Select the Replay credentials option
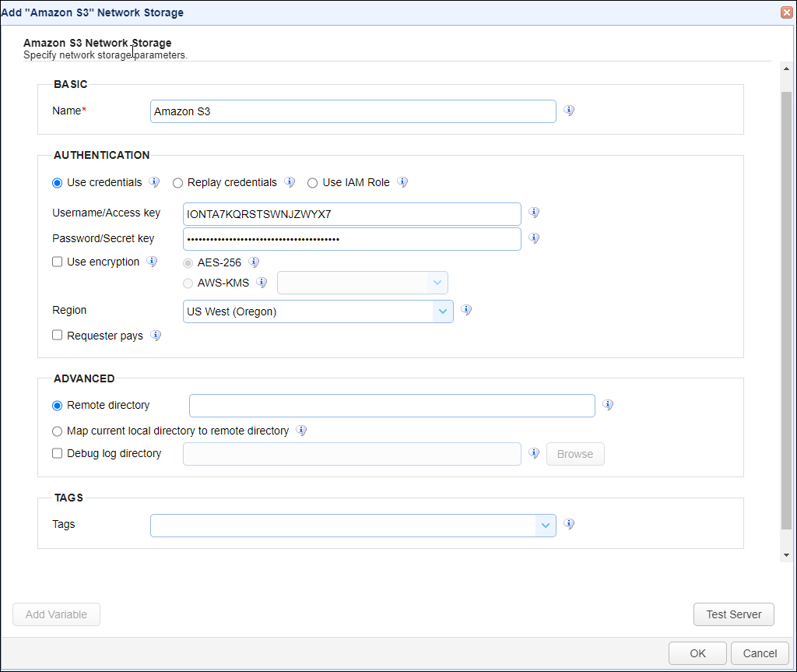Screen dimensions: 797x672 pyautogui.click(x=177, y=183)
